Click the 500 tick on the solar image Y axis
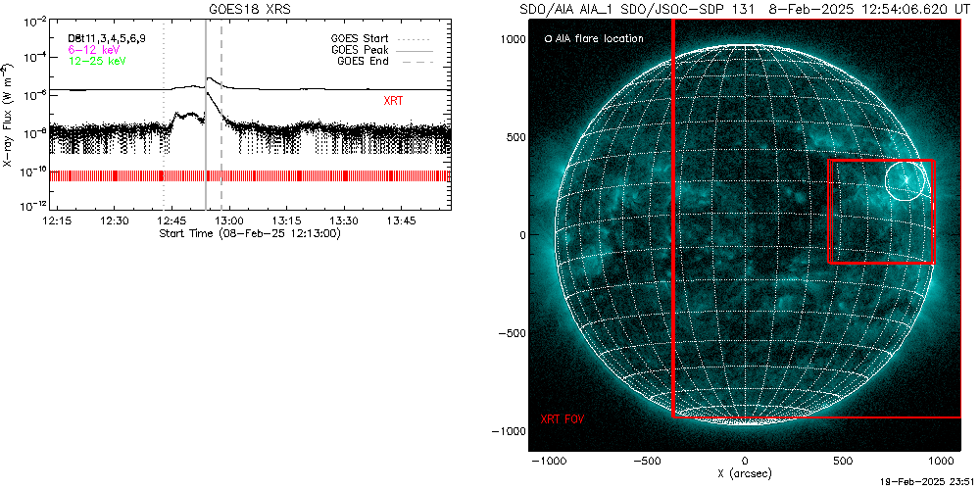The width and height of the screenshot is (980, 490). point(515,137)
